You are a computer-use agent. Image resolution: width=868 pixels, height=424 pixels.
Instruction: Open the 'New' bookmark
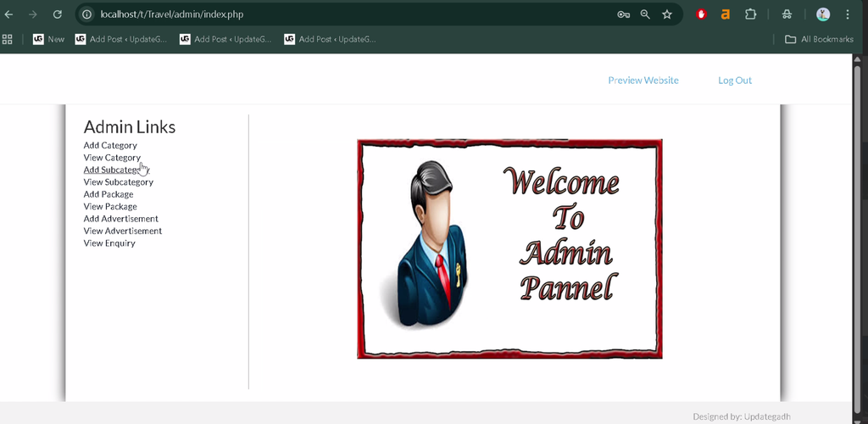point(48,39)
